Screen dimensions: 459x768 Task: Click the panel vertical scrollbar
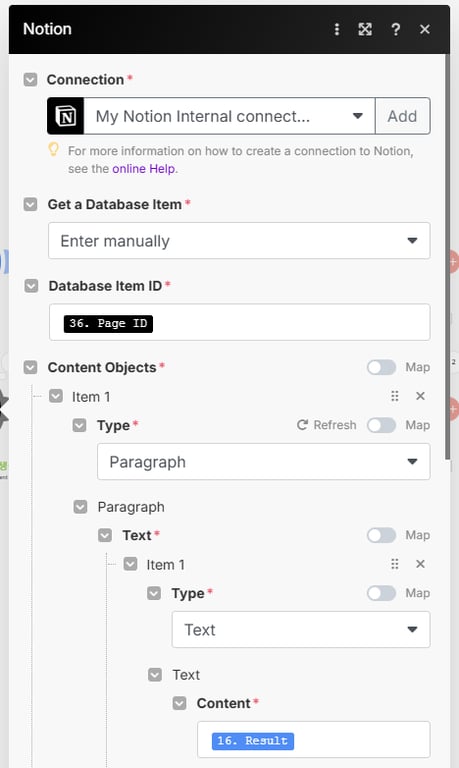447,257
